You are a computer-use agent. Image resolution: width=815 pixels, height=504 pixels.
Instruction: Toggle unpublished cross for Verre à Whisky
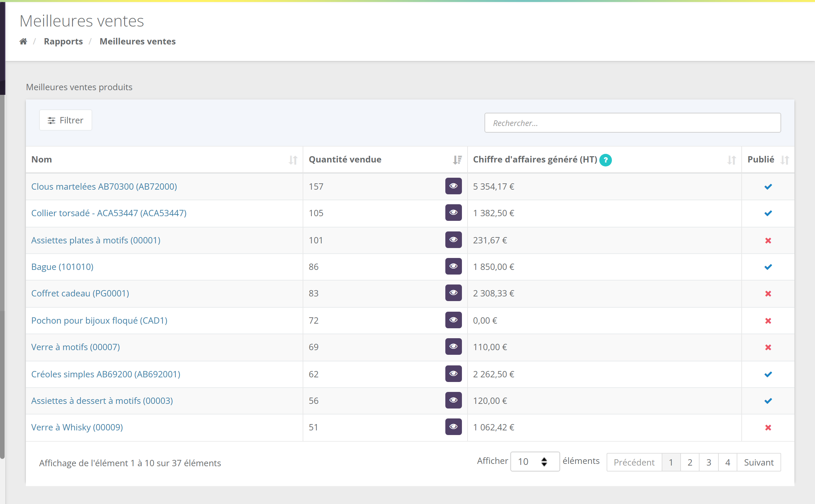point(768,428)
